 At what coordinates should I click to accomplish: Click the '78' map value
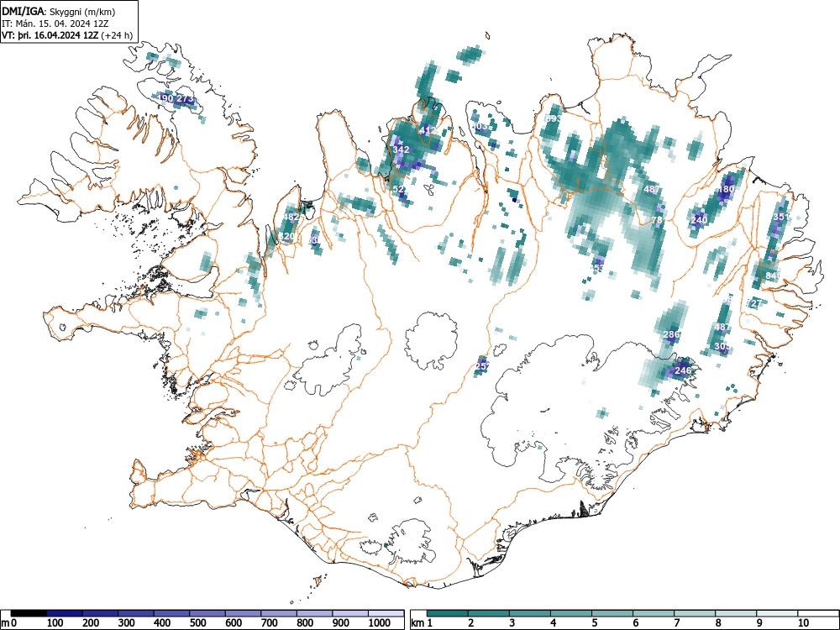point(658,220)
